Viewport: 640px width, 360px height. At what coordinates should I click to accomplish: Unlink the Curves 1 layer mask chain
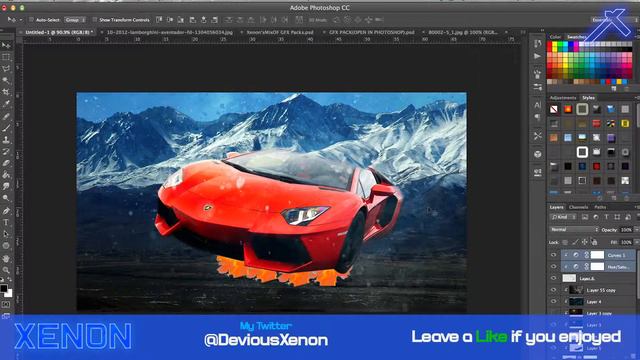point(587,255)
